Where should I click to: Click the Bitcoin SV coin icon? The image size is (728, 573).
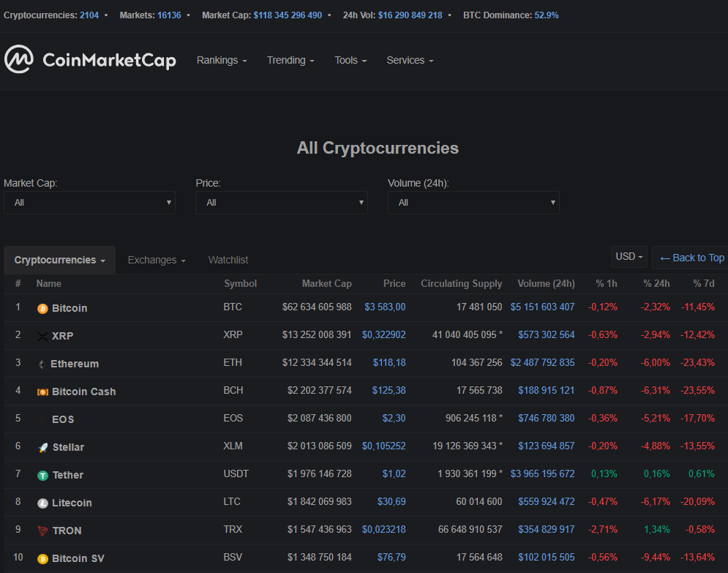(42, 559)
